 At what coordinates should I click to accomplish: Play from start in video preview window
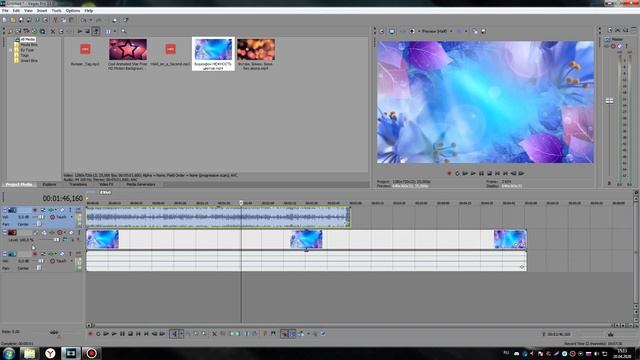coord(465,173)
